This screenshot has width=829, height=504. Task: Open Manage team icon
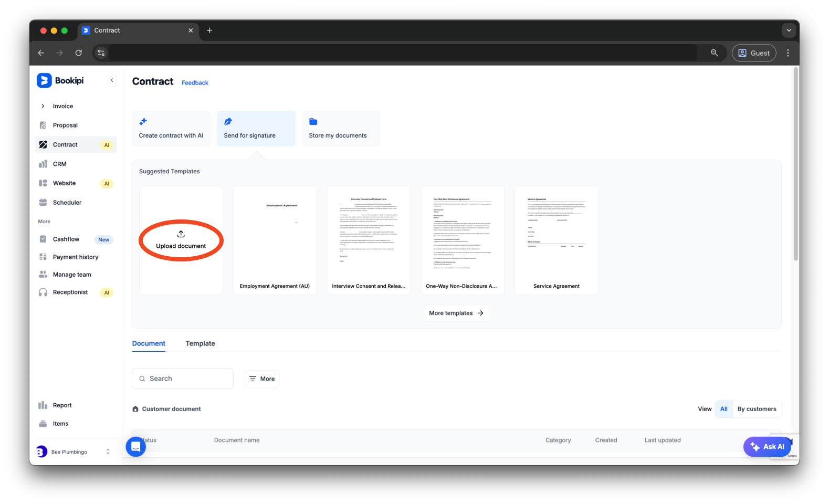(43, 275)
